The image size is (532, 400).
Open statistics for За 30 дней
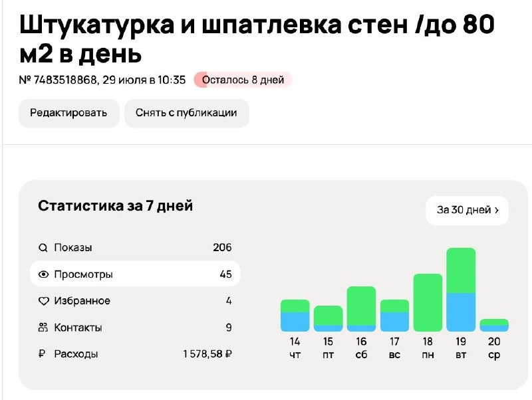[x=468, y=210]
